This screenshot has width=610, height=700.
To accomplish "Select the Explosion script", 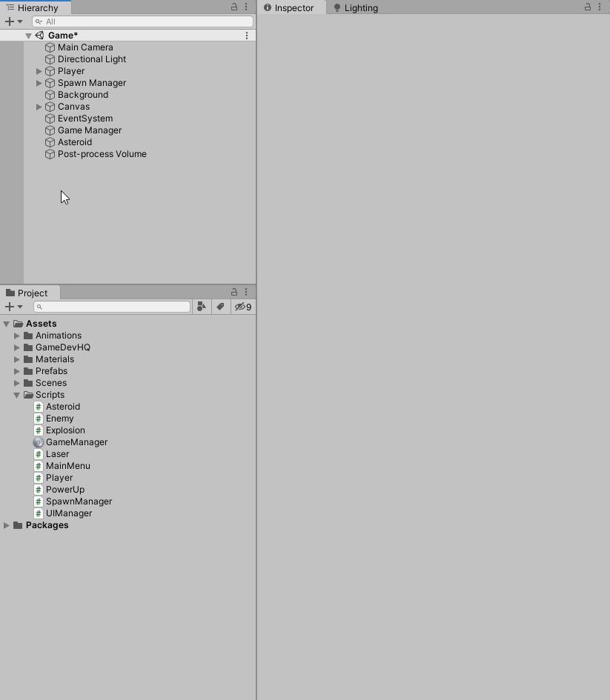I will pyautogui.click(x=65, y=430).
